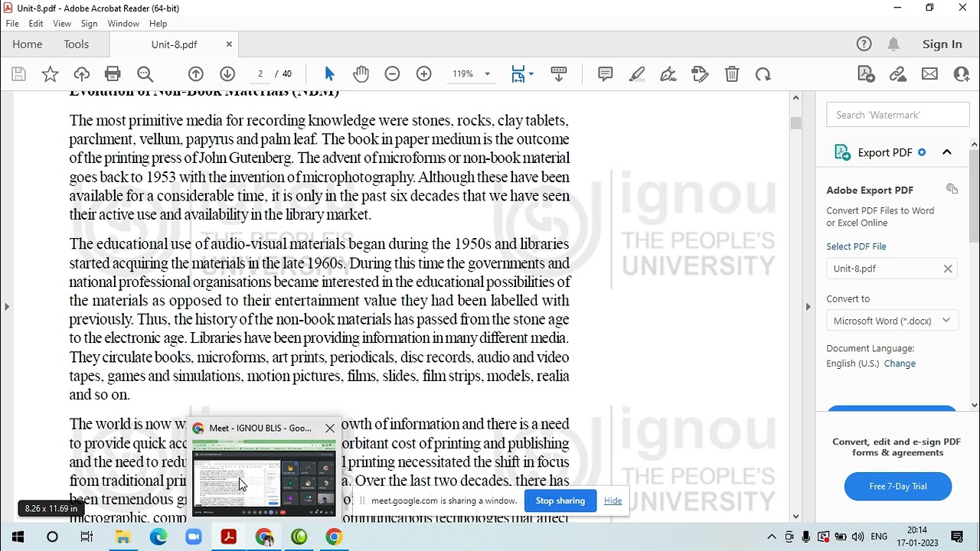Bookmark with the star icon
The image size is (980, 551).
click(x=50, y=74)
